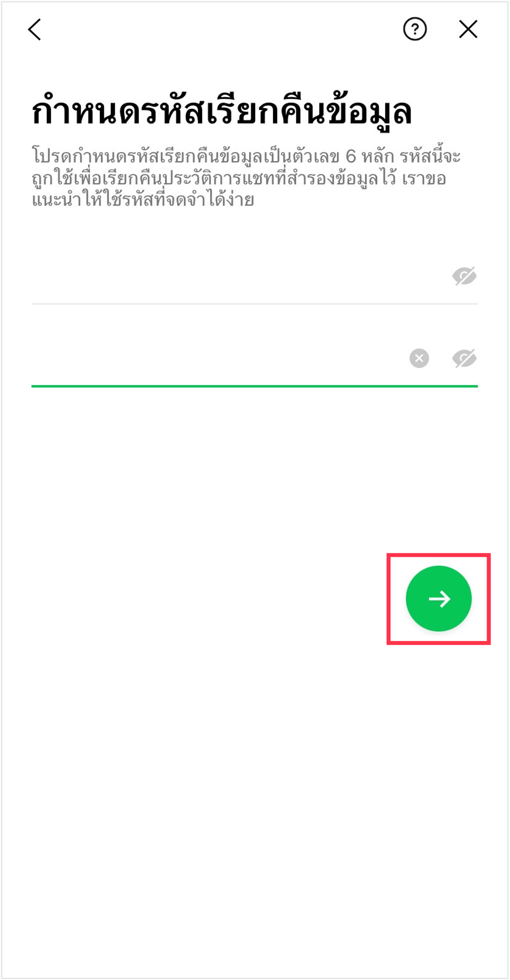Continue to the next step via the white arrow
This screenshot has width=510, height=980.
coord(439,599)
